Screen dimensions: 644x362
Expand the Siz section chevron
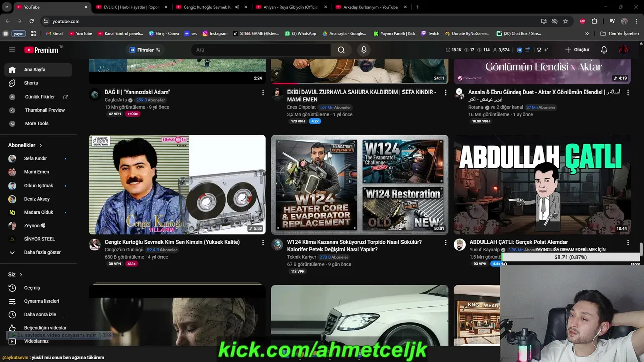coord(21,275)
